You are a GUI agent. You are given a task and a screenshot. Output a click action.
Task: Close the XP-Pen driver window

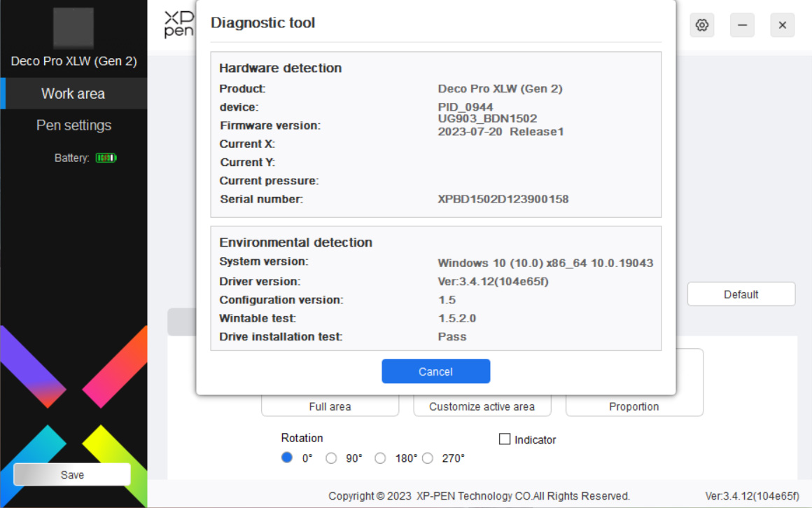pos(782,26)
